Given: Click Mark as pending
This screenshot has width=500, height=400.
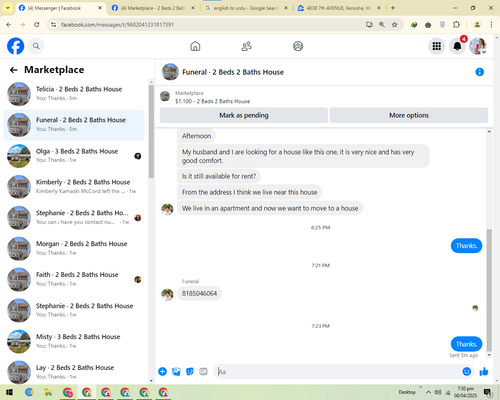Looking at the screenshot, I should pyautogui.click(x=244, y=115).
